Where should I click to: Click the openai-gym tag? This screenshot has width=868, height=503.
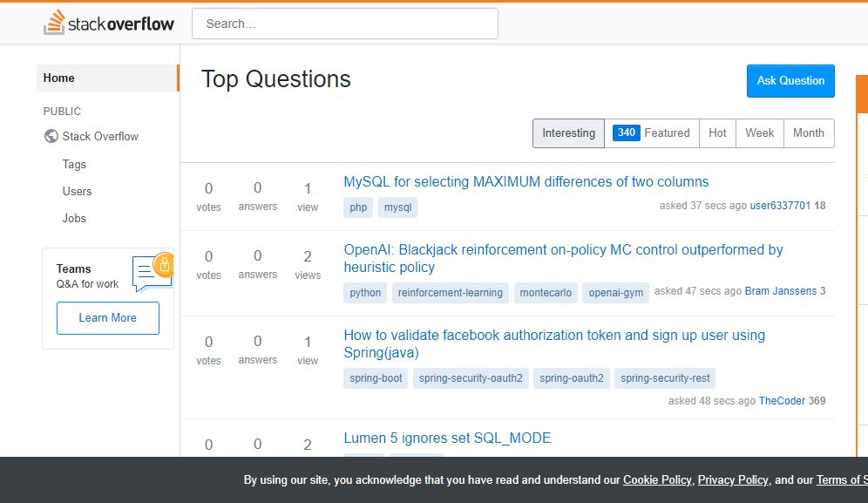[x=615, y=293]
